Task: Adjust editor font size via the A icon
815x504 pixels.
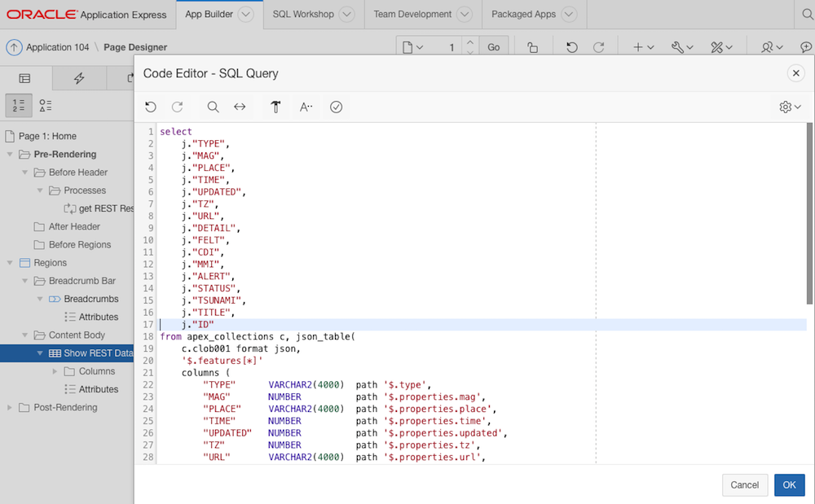Action: point(305,107)
